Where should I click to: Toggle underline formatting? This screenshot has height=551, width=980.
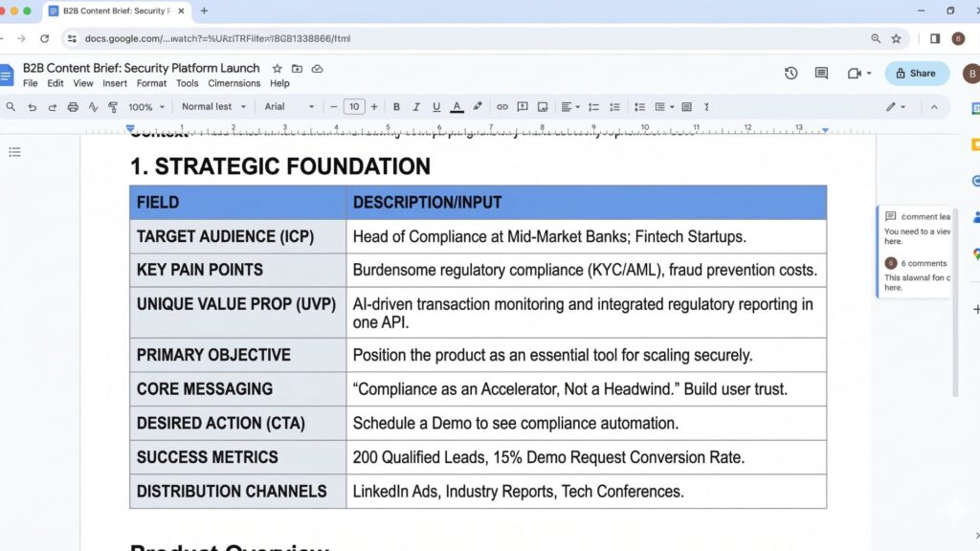click(x=435, y=106)
